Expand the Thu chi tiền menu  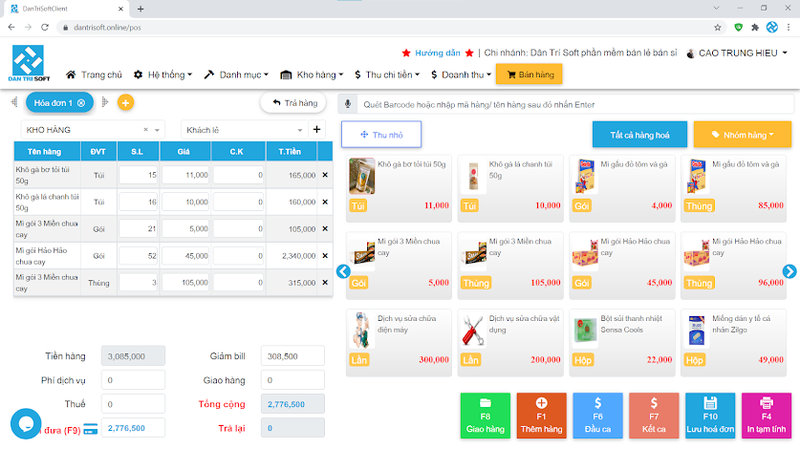387,75
